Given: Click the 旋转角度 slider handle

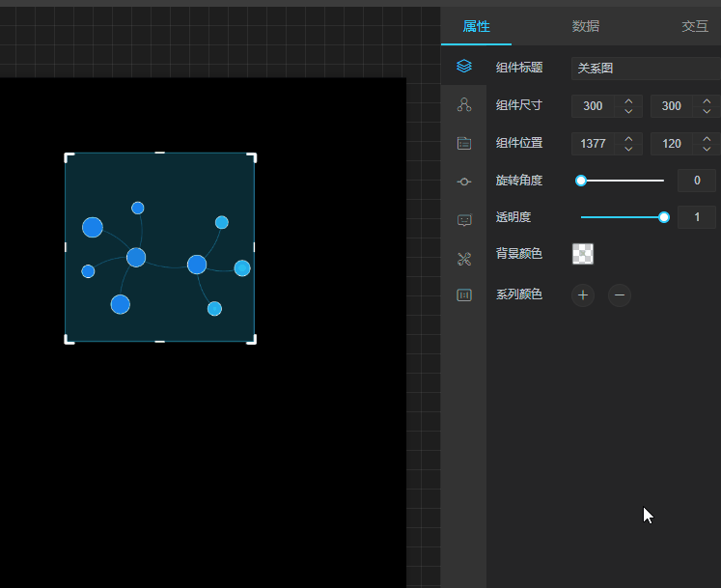Looking at the screenshot, I should click(581, 181).
